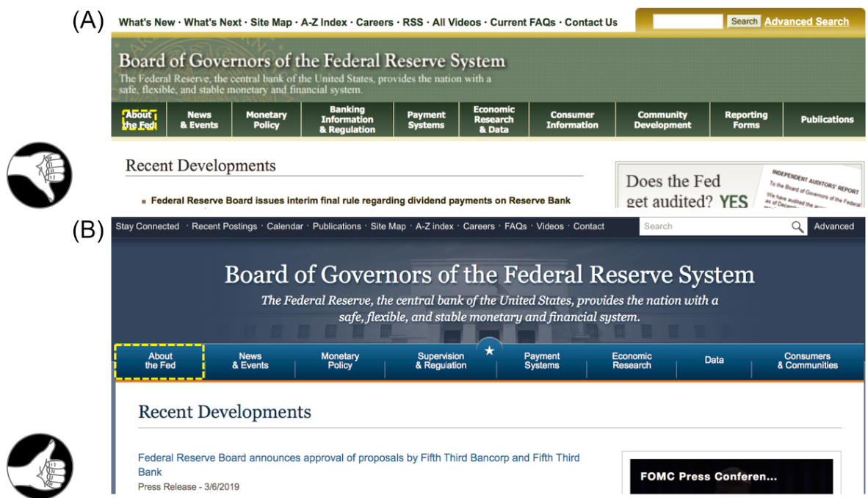Click the green page Federal Reserve title heading
This screenshot has height=498, width=868.
pyautogui.click(x=312, y=60)
